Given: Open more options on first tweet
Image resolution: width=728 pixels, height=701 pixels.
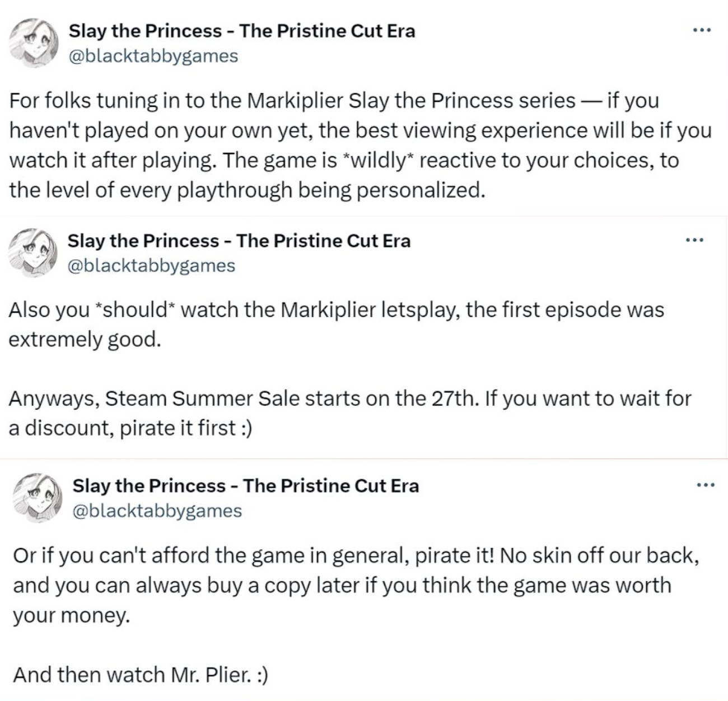Looking at the screenshot, I should coord(701,30).
